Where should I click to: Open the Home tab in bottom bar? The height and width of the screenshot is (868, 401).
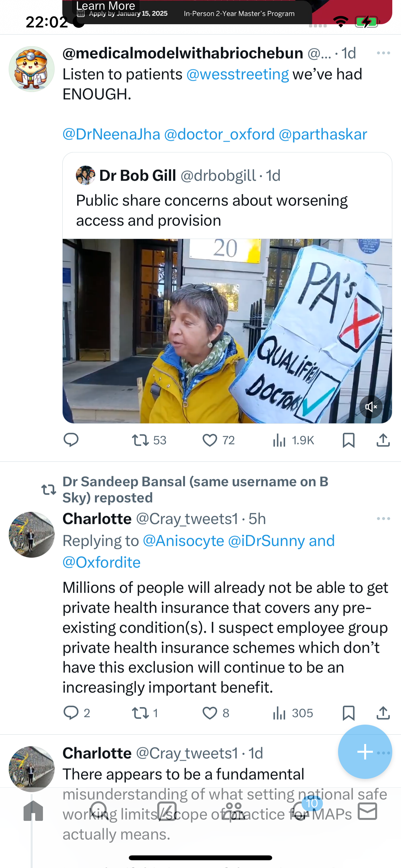(x=33, y=811)
